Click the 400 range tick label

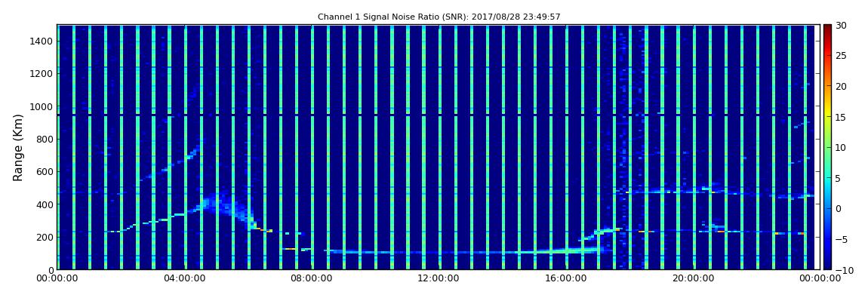click(x=45, y=204)
